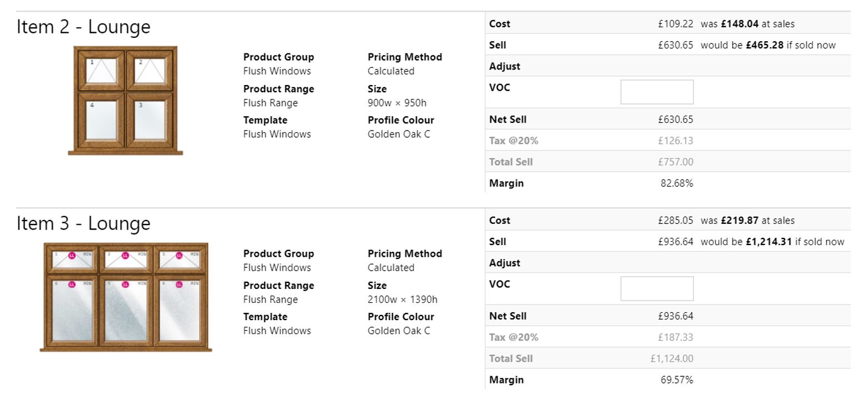The width and height of the screenshot is (868, 399).
Task: Click Item 2's Golden Oak C profile colour
Action: click(x=399, y=134)
